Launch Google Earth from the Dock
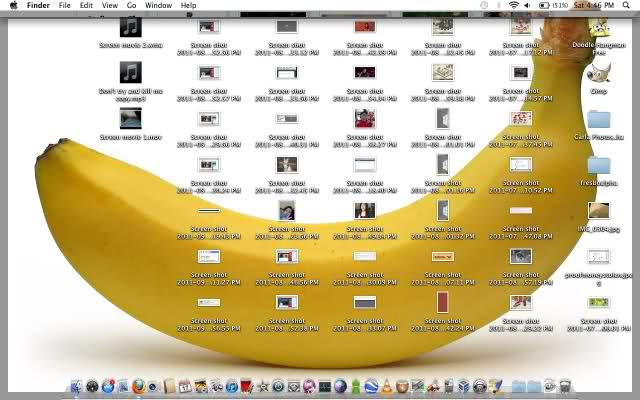This screenshot has height=400, width=640. (371, 386)
